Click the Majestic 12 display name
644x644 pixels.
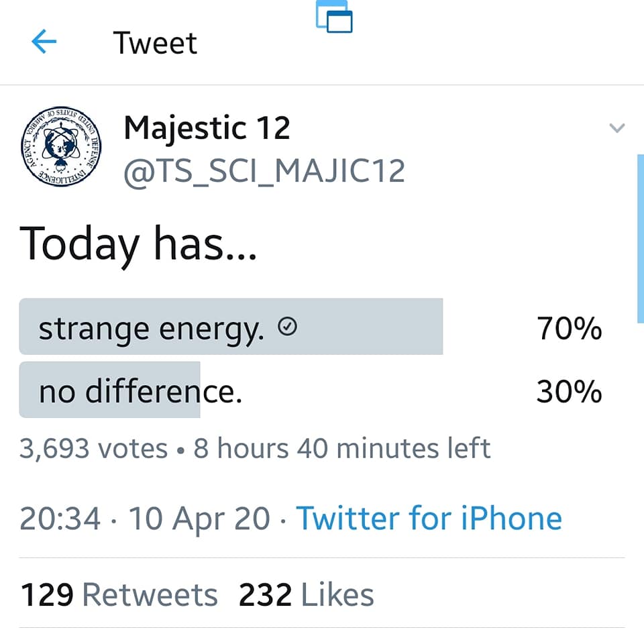[207, 127]
